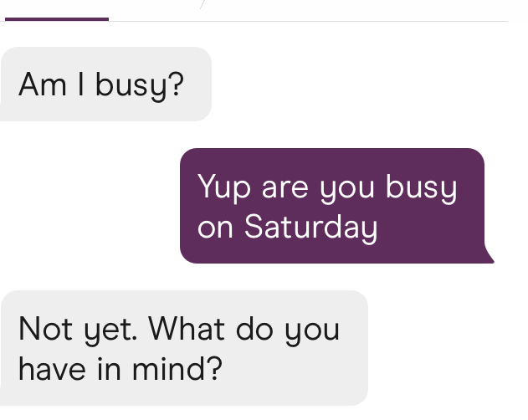Click the word "are" in the purple bubble
Screen dimensions: 528x420
click(x=286, y=187)
